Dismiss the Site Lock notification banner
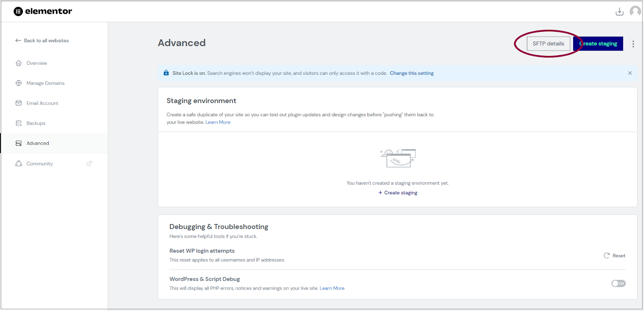Viewport: 644px width, 311px height. [x=630, y=73]
